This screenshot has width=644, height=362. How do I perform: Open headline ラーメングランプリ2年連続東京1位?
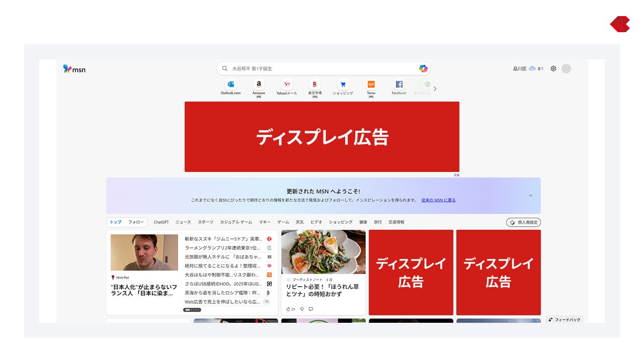[222, 248]
